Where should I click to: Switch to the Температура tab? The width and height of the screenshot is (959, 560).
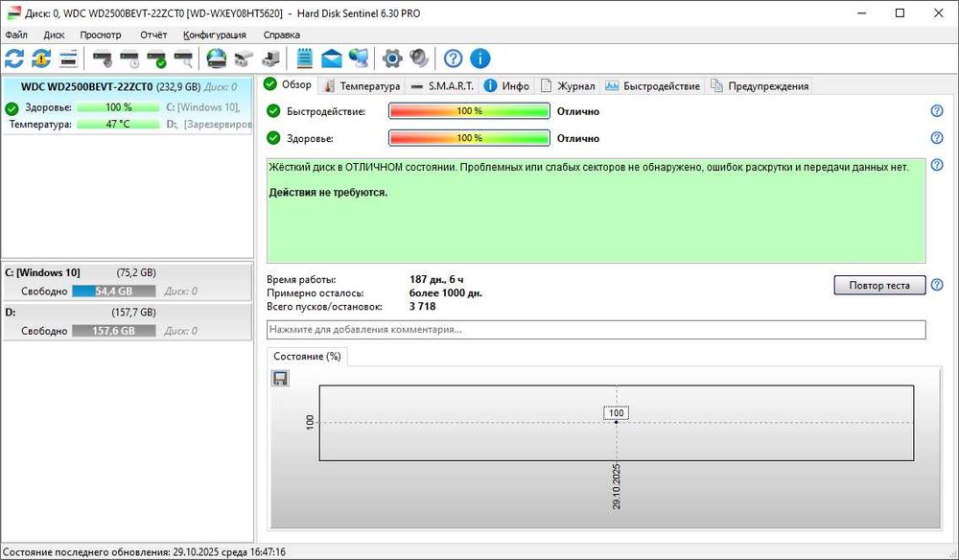tap(363, 86)
